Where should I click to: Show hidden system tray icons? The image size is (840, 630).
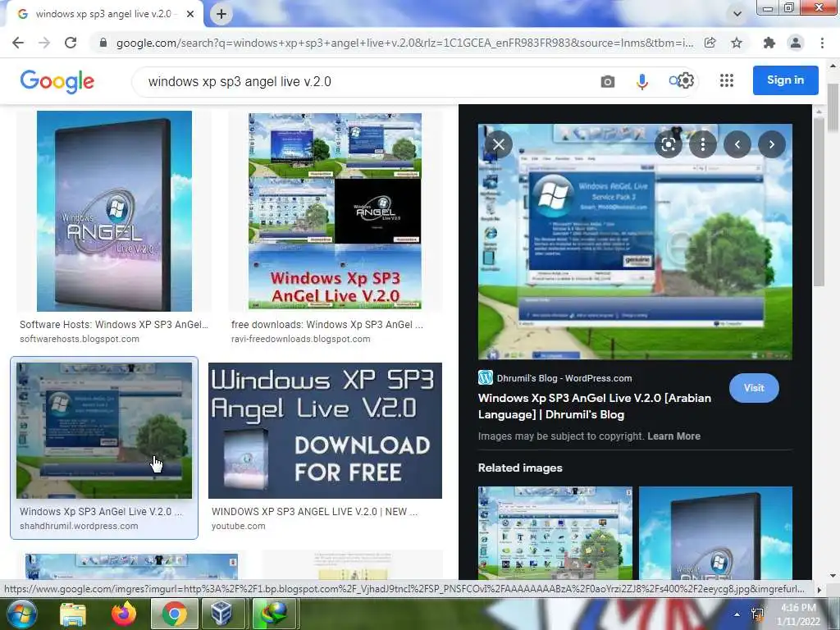click(x=737, y=614)
